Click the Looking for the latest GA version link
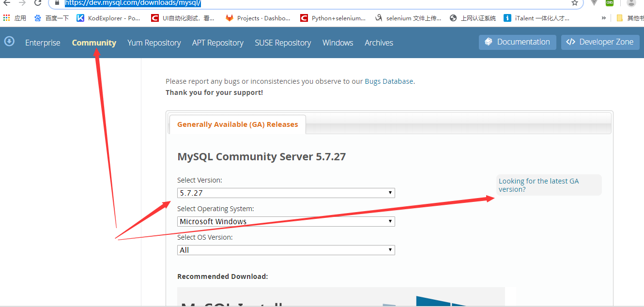 click(539, 185)
